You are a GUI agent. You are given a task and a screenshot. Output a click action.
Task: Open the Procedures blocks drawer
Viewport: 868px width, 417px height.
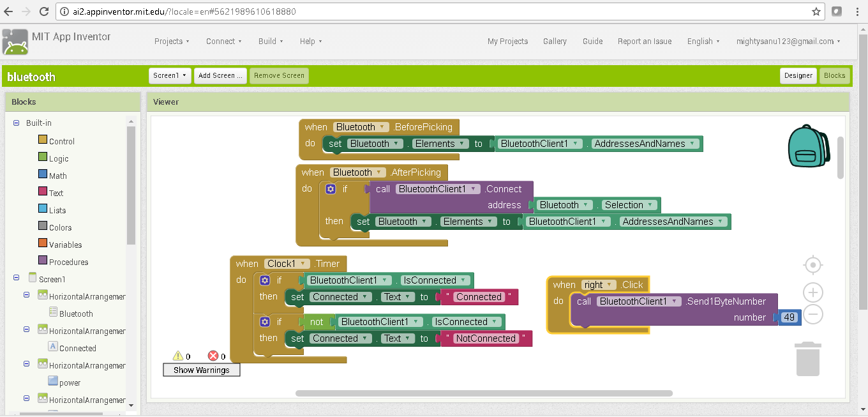click(x=63, y=262)
